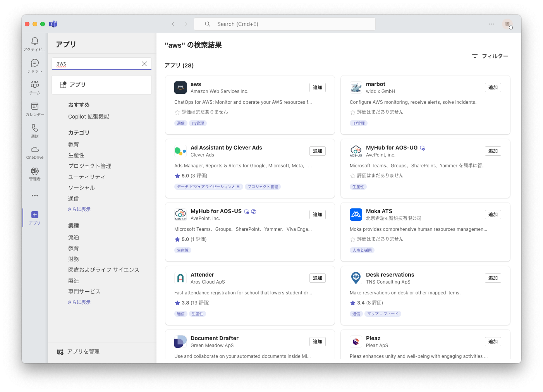543x392 pixels.
Task: Click the forward navigation arrow
Action: click(x=186, y=24)
